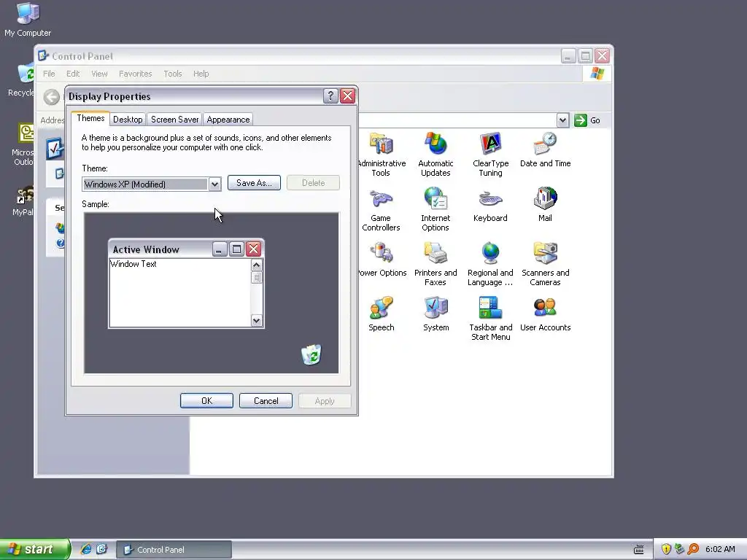Click the sample window scroll down arrow

point(256,321)
